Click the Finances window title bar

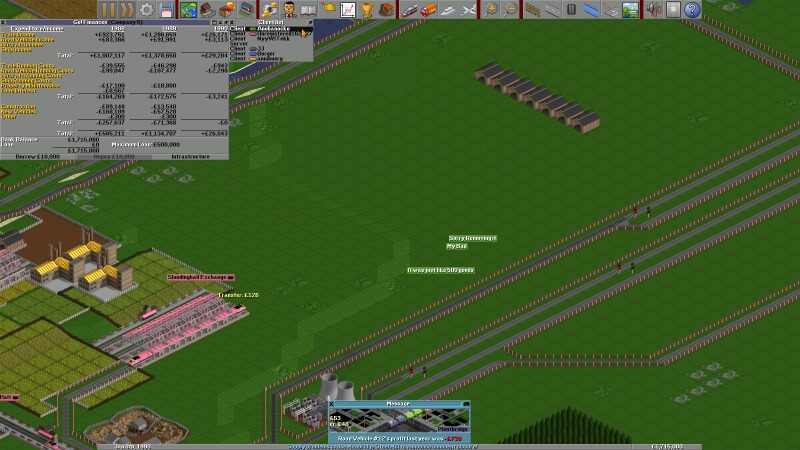[108, 22]
